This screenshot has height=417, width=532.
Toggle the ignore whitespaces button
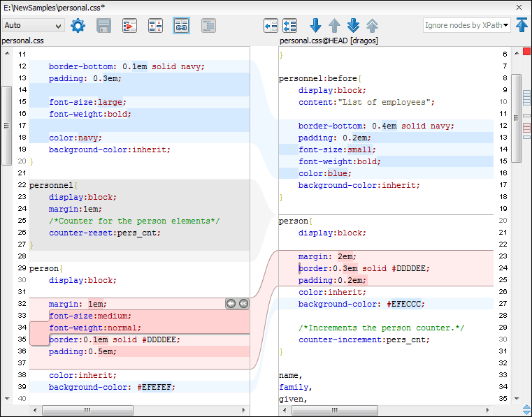tap(156, 26)
